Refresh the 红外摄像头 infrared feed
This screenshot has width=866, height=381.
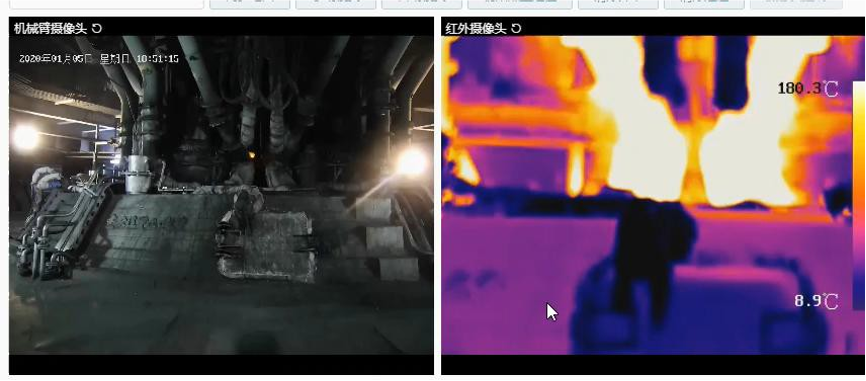pyautogui.click(x=516, y=28)
